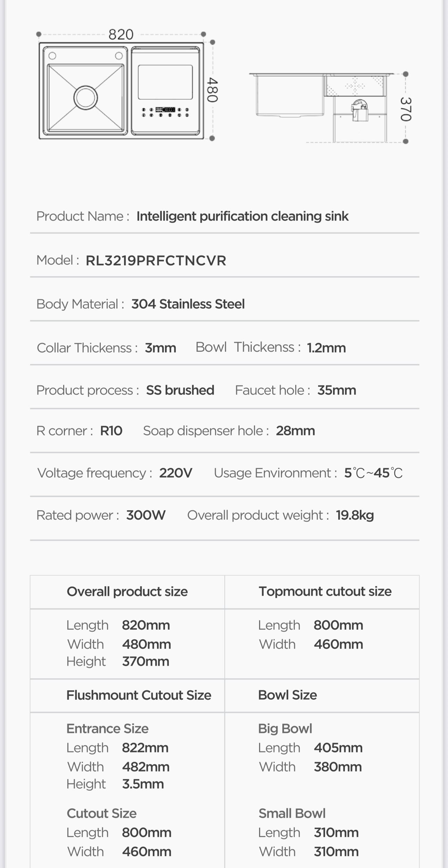The height and width of the screenshot is (868, 448).
Task: Click the product name 'Intelligent purification cleaning sink'
Action: tap(242, 216)
